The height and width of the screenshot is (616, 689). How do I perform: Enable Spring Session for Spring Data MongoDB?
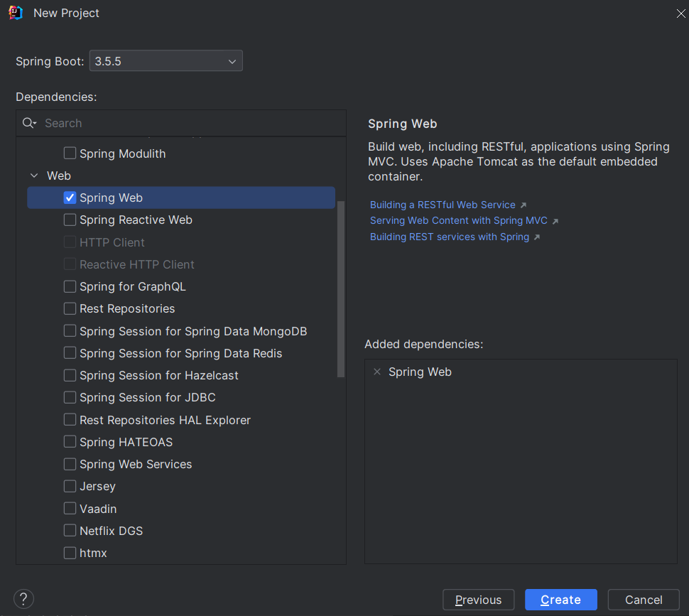click(x=70, y=331)
